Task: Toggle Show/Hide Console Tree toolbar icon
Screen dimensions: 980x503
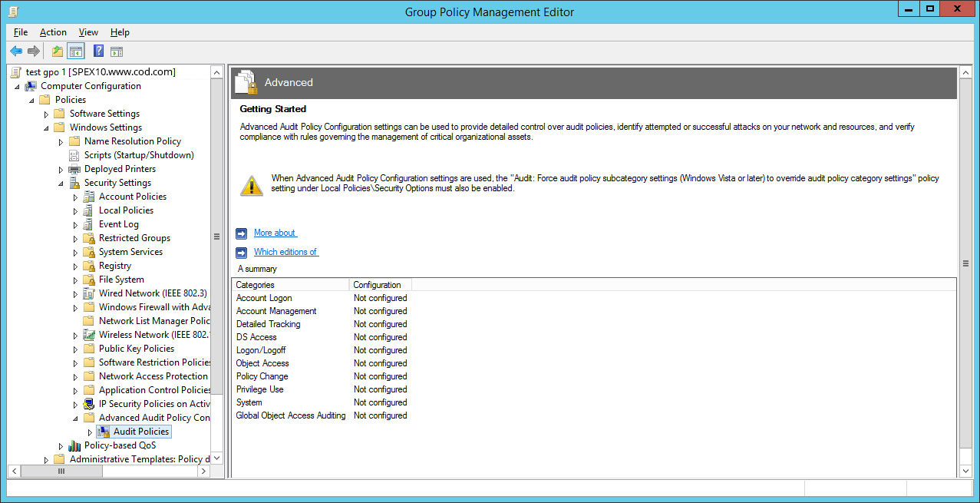Action: pyautogui.click(x=76, y=51)
